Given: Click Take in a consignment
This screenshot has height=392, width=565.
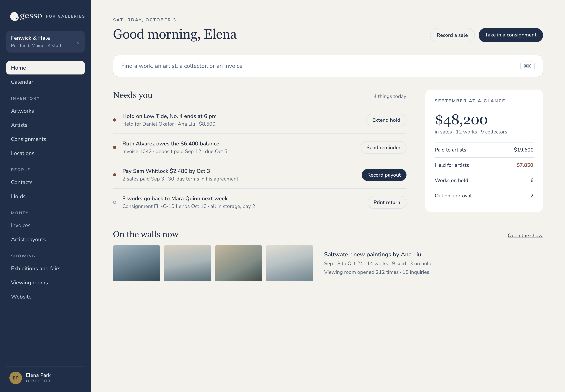Looking at the screenshot, I should [511, 35].
